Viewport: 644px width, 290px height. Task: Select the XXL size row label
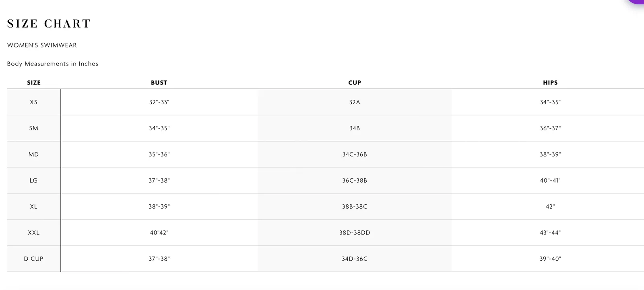(34, 233)
